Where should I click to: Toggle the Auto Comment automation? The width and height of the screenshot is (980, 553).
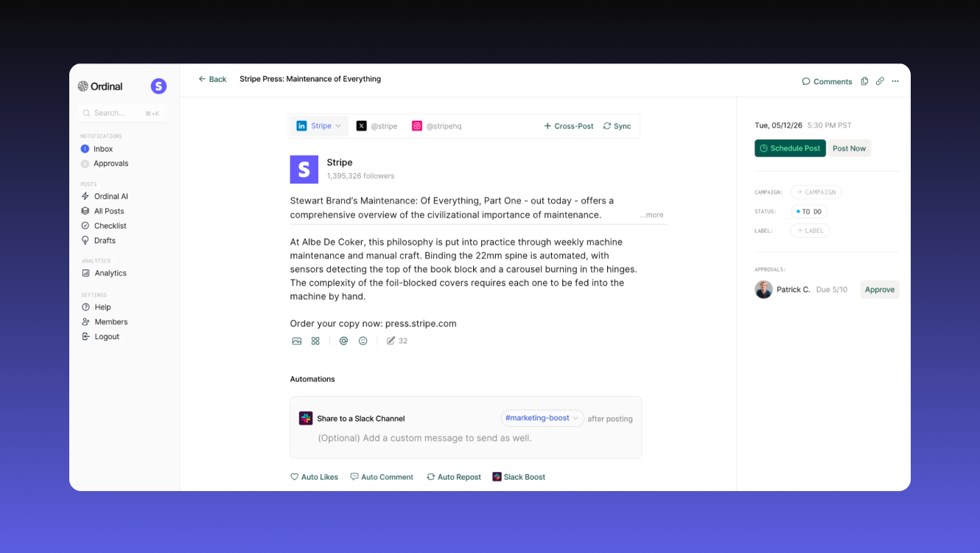382,477
